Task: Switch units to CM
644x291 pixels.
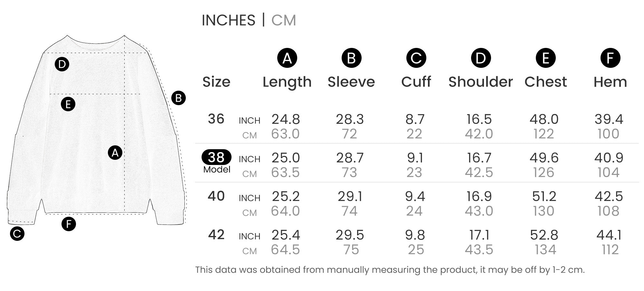Action: click(x=283, y=20)
